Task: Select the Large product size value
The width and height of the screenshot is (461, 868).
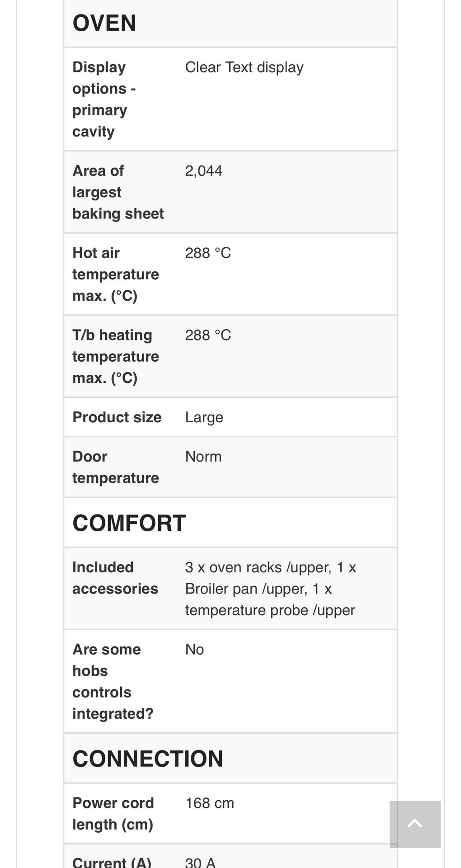Action: coord(204,417)
